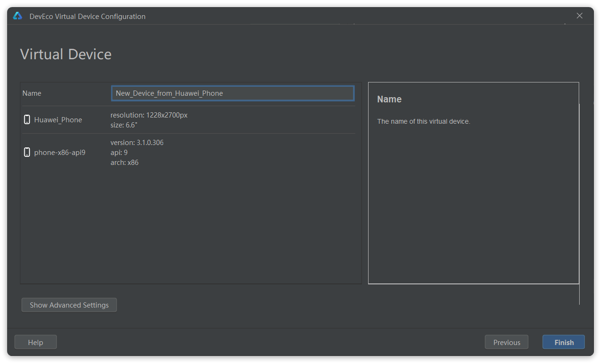Click the Name heading in description panel
This screenshot has height=364, width=601.
coord(389,99)
